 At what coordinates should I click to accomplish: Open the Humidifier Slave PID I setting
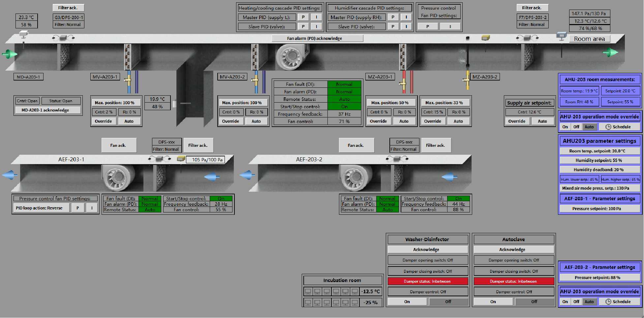406,26
